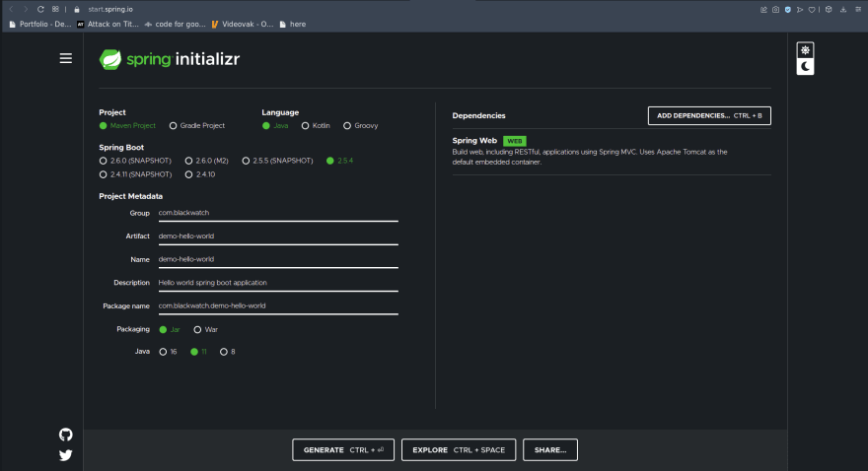Edit the Description field

click(x=278, y=283)
